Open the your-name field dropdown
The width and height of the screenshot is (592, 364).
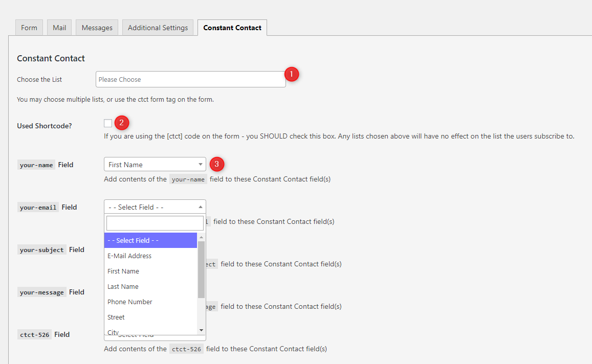[155, 165]
